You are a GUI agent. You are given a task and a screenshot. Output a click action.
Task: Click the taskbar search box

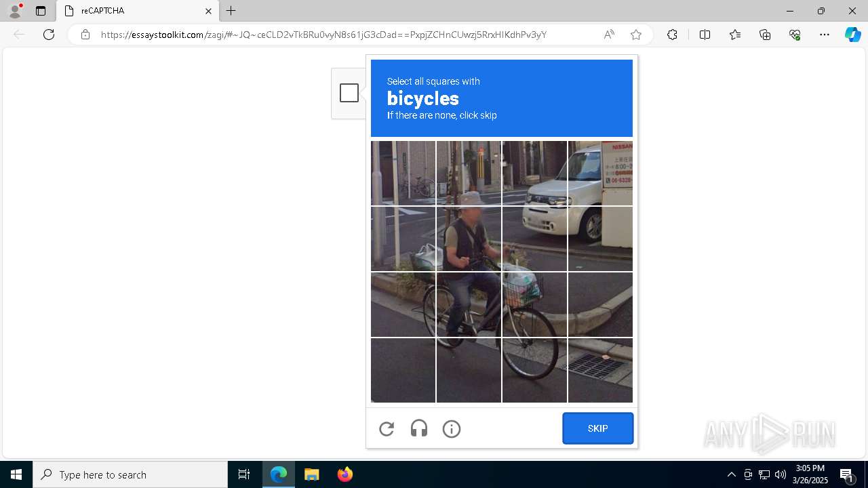[130, 474]
